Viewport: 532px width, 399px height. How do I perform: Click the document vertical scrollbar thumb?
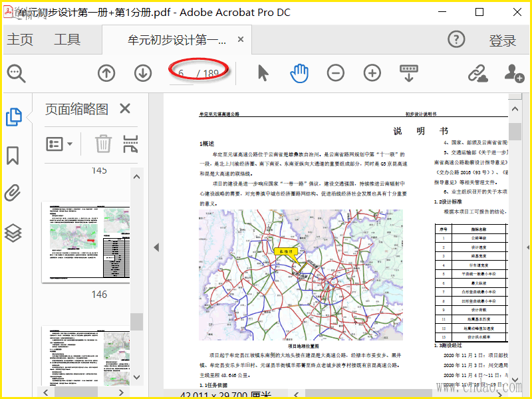pos(515,131)
